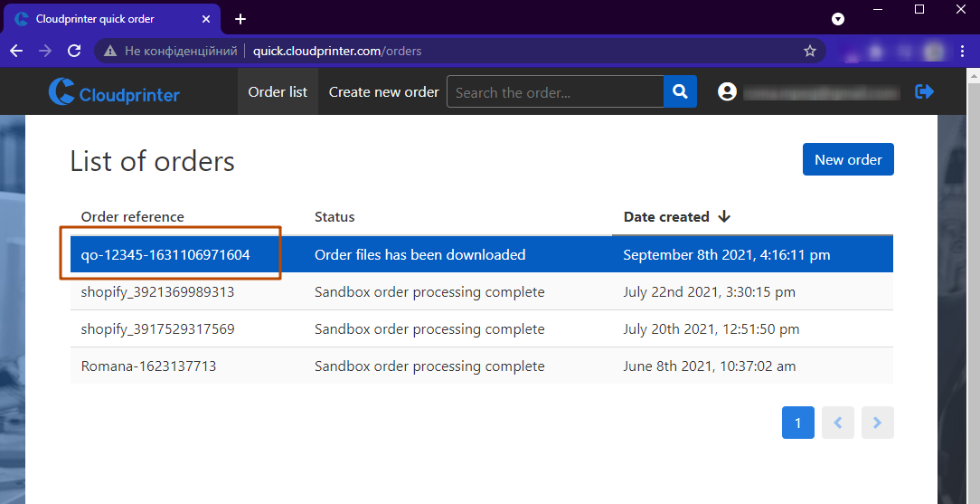Click the browser address bar URL
980x504 pixels.
click(337, 51)
